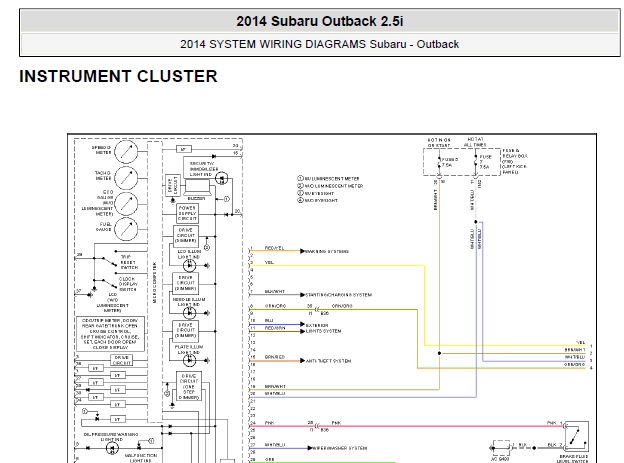This screenshot has height=463, width=624.
Task: Select the needle illum light LED symbol
Action: (189, 313)
